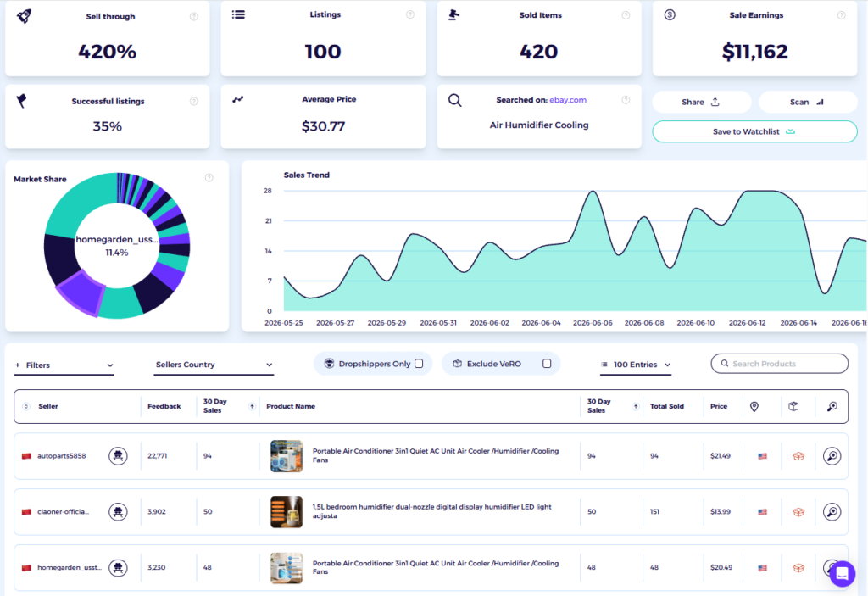Click the dropshipper icon for autoparts5858
The image size is (868, 596).
tap(118, 456)
